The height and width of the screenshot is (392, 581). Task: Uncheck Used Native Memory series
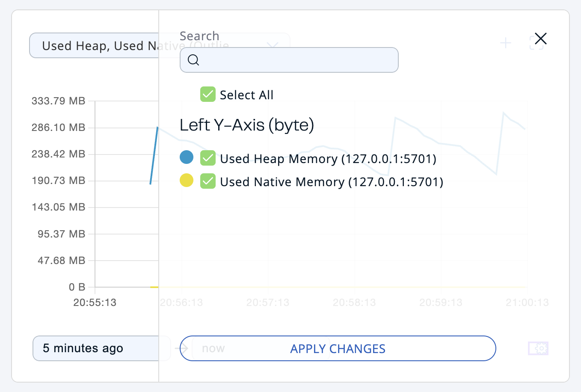point(208,181)
